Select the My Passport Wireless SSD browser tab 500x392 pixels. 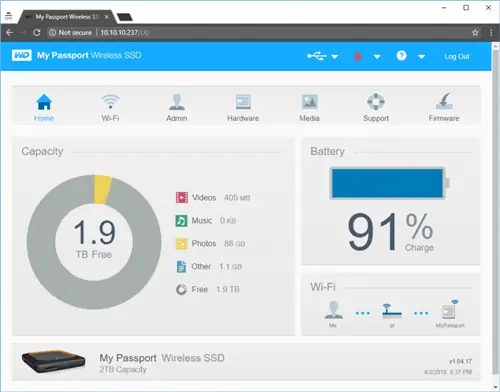(67, 17)
